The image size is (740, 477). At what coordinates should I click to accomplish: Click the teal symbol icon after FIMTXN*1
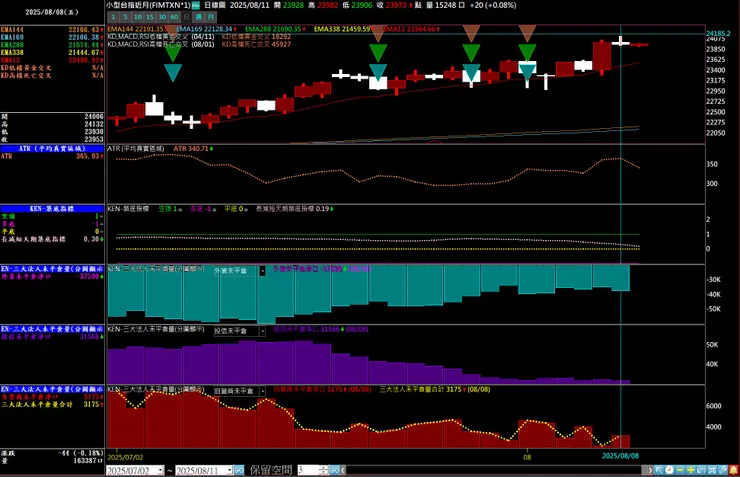pos(195,5)
